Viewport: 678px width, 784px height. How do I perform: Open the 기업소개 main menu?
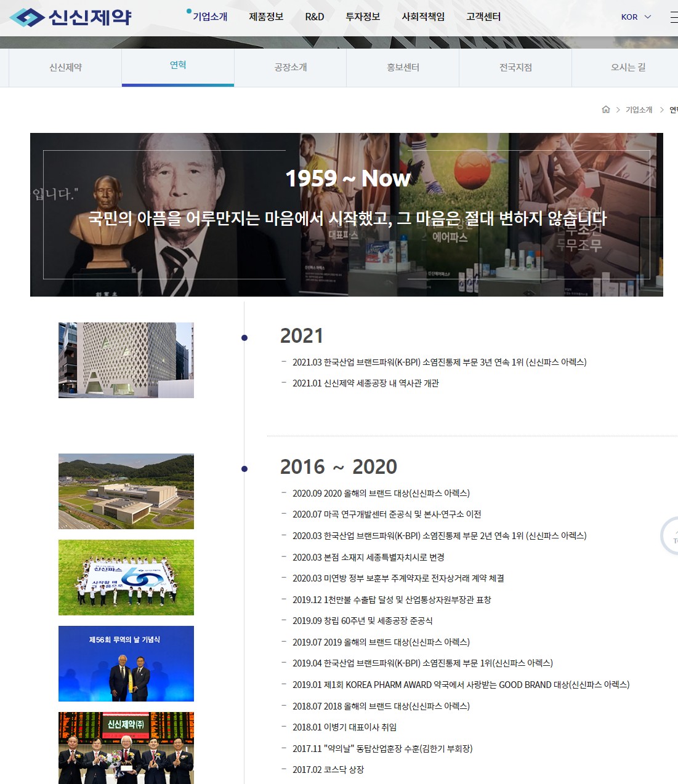click(x=210, y=17)
